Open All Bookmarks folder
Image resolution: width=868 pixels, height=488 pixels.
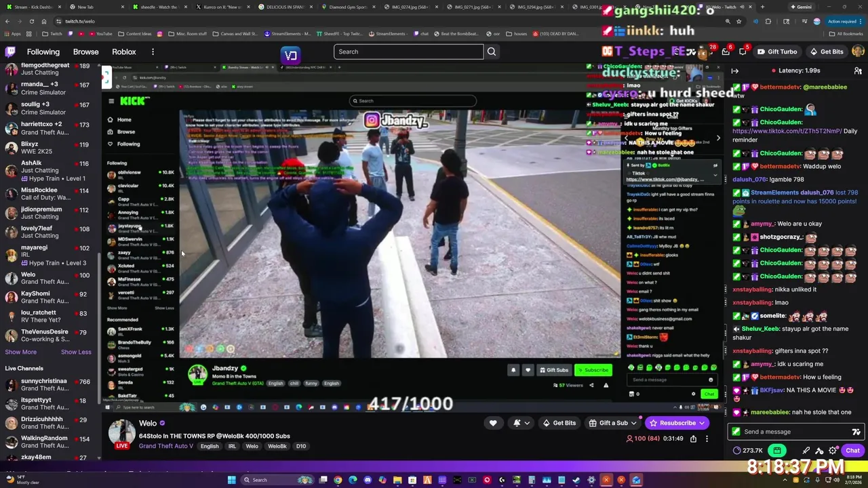tap(846, 33)
